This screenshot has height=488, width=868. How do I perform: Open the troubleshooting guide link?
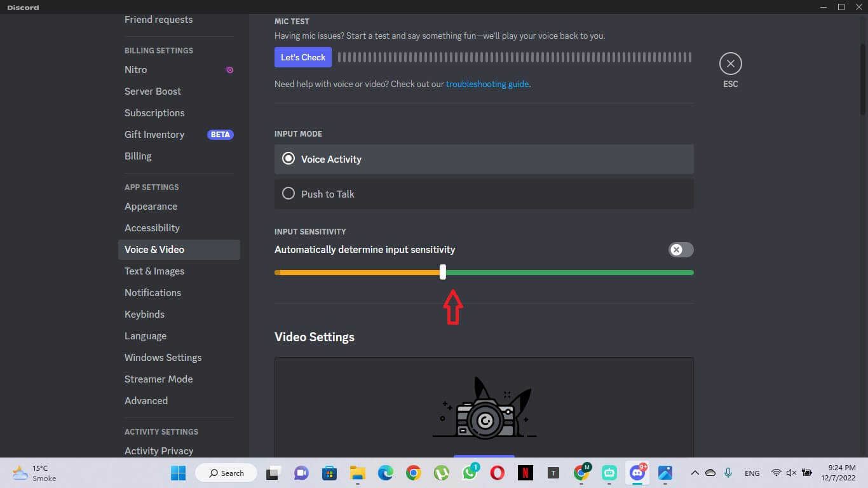tap(487, 84)
